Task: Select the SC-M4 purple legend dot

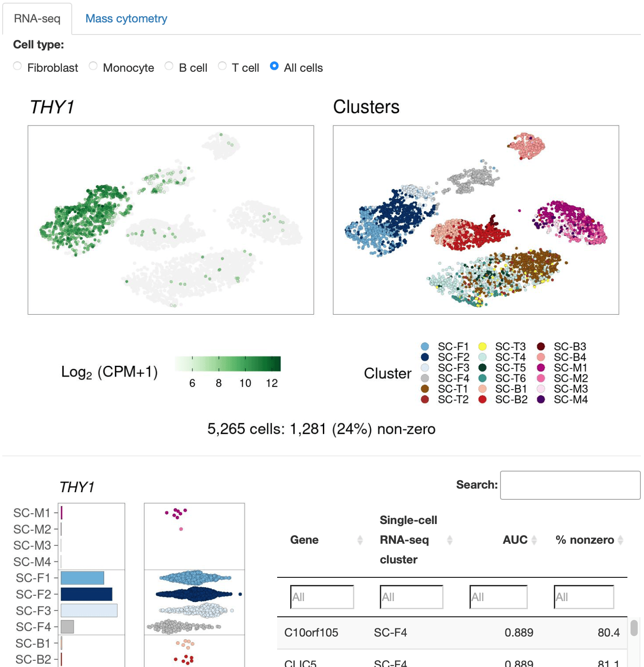Action: [541, 400]
